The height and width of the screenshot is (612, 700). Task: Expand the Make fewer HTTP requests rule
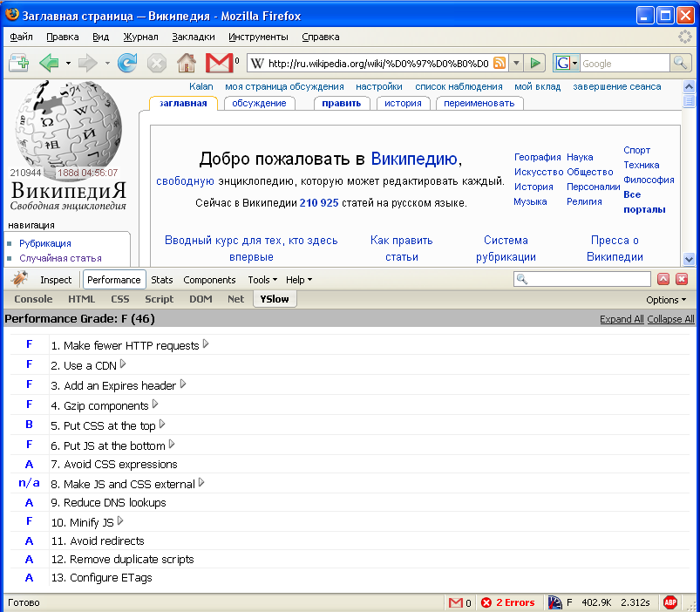(x=206, y=344)
